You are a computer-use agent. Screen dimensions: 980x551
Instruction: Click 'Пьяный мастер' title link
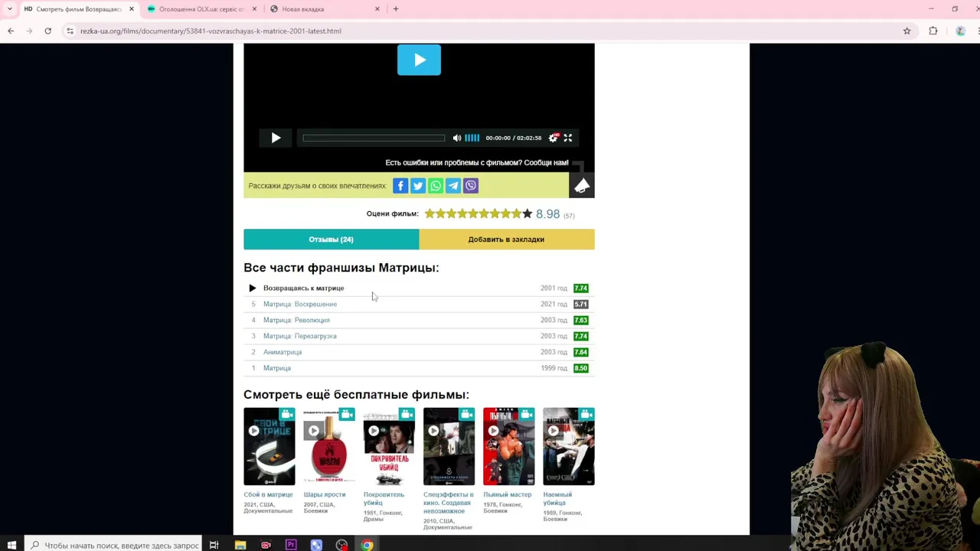[507, 494]
